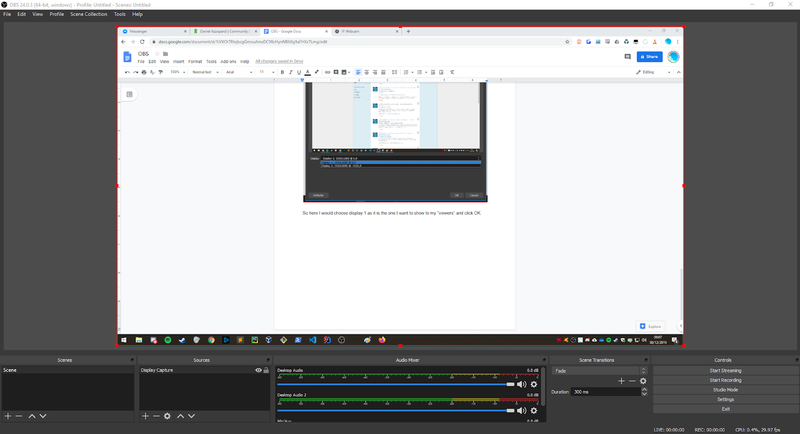This screenshot has height=434, width=800.
Task: Move source down with down arrow
Action: [x=191, y=415]
